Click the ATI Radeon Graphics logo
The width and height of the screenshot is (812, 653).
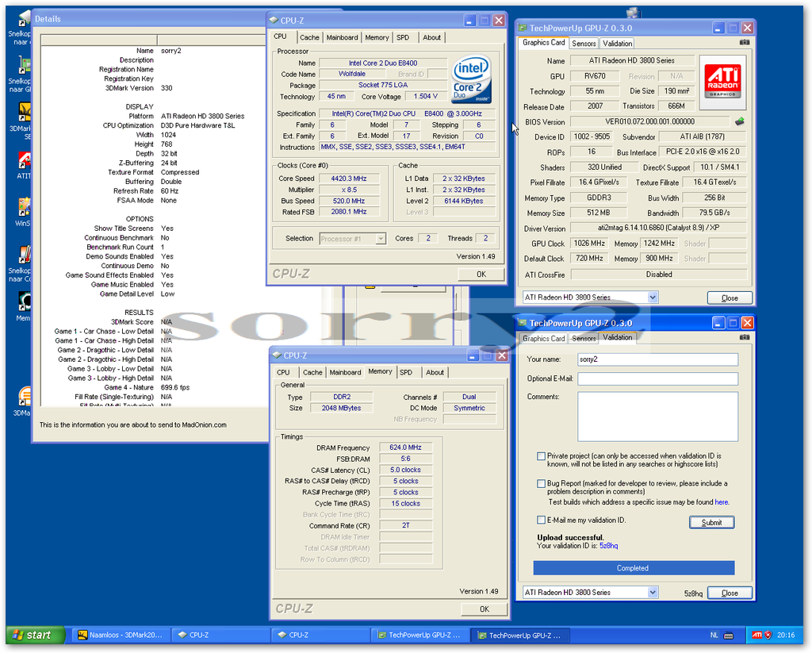pos(722,82)
